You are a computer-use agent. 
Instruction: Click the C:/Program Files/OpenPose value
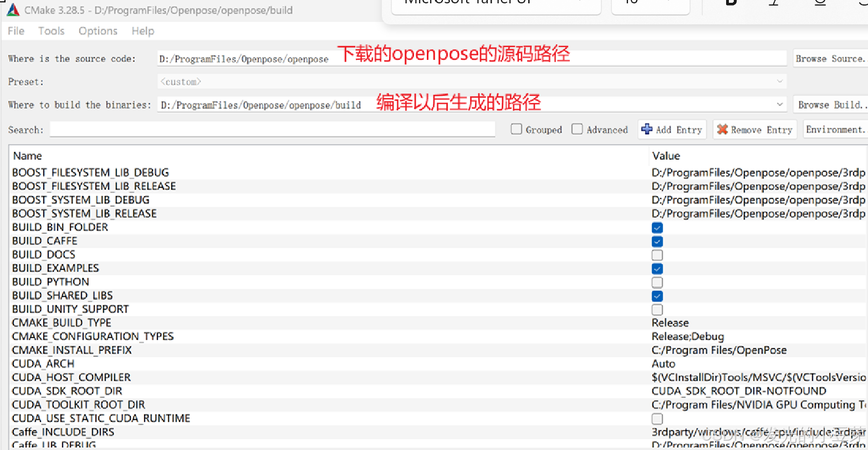tap(719, 350)
